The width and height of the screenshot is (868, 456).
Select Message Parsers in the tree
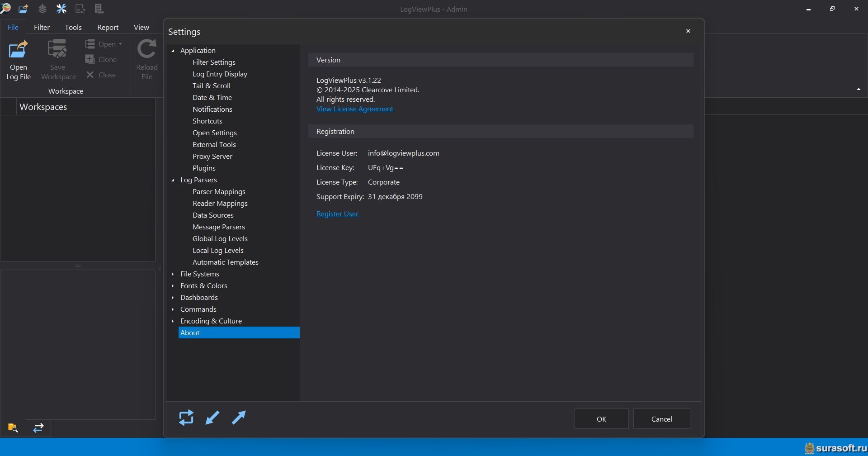pyautogui.click(x=218, y=227)
